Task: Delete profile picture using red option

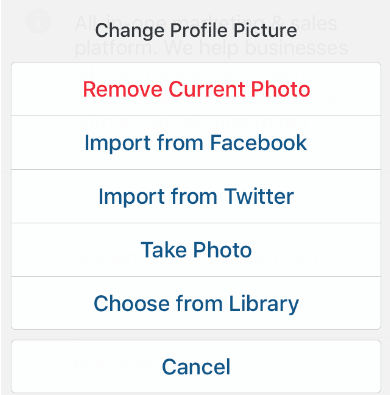Action: [x=196, y=89]
